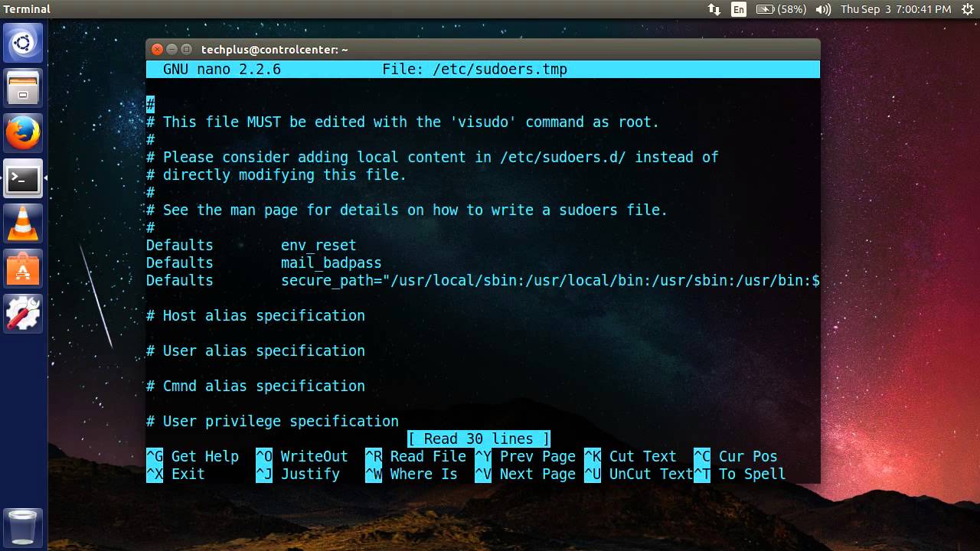Click the terminal title techplus@controlcenter: ~
Screen dimensions: 980x551
click(x=274, y=49)
